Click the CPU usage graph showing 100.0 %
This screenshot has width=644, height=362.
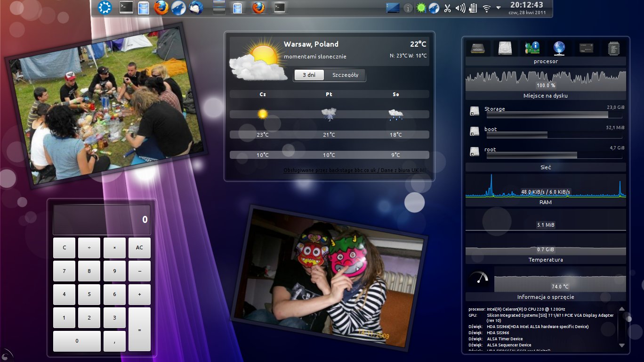(x=546, y=79)
